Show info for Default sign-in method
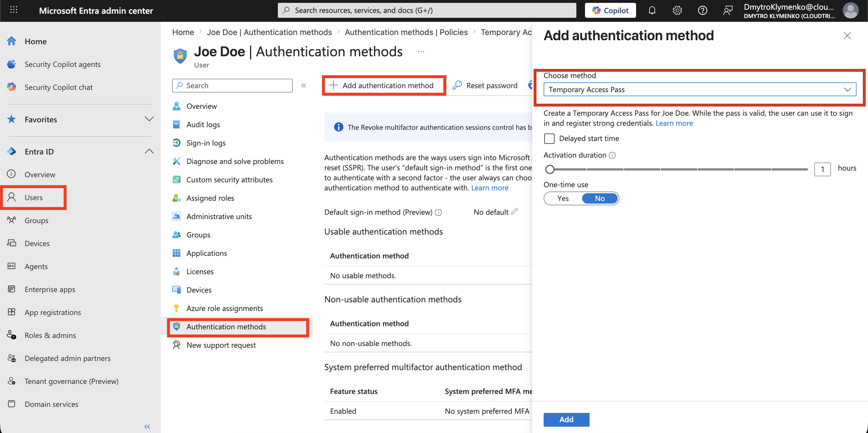This screenshot has width=868, height=433. click(438, 212)
